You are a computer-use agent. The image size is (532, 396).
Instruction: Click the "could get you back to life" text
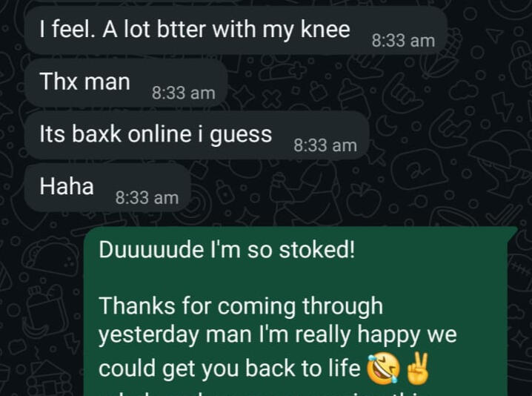[x=230, y=369]
